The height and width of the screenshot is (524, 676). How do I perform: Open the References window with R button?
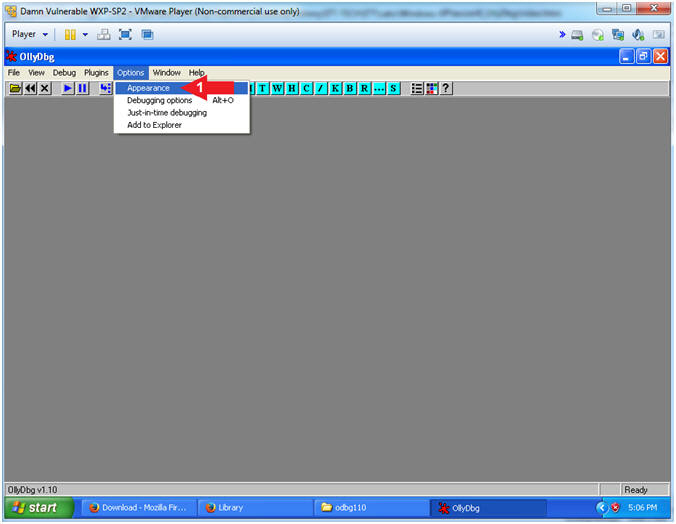365,88
